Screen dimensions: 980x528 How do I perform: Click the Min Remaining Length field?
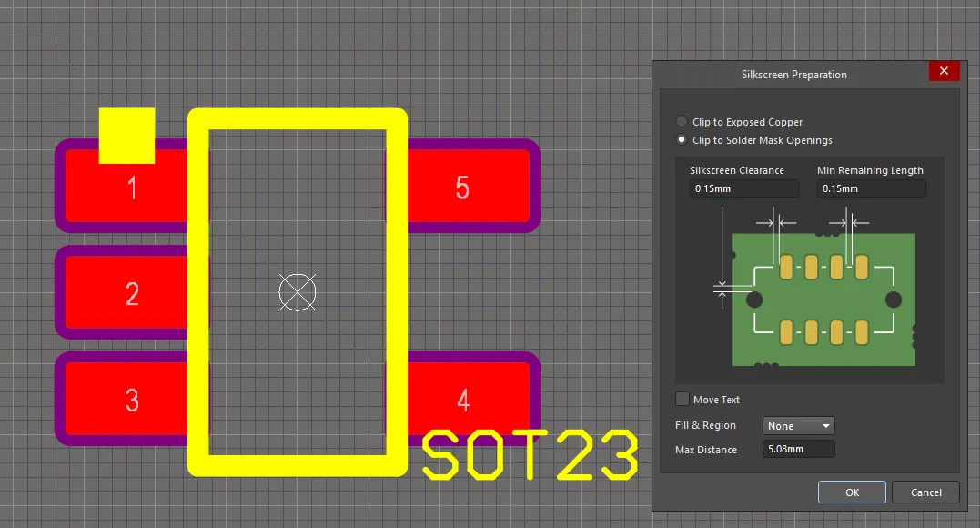tap(871, 188)
